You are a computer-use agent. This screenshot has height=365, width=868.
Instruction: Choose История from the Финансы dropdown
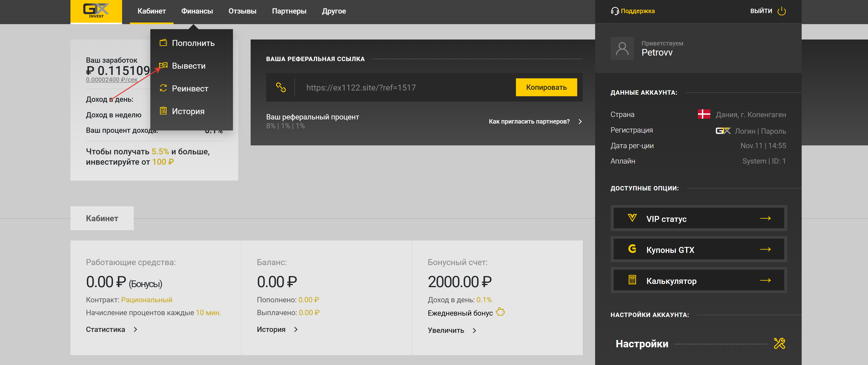pos(191,111)
